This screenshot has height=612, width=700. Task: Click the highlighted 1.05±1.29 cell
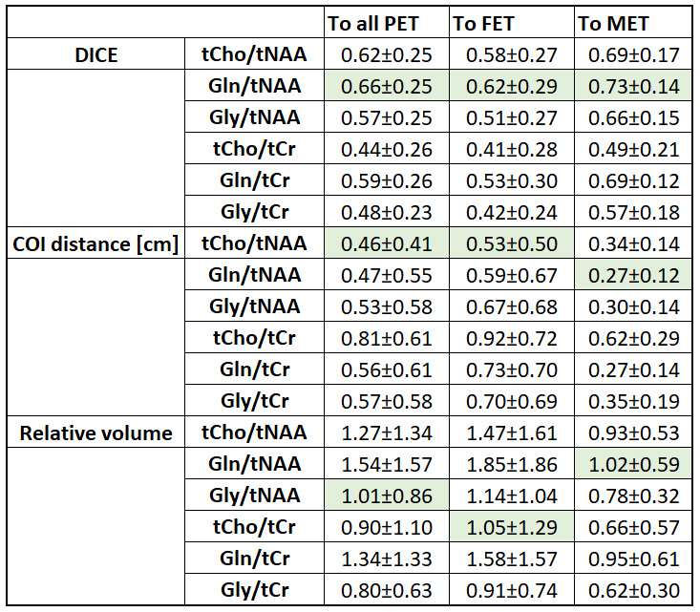(510, 527)
